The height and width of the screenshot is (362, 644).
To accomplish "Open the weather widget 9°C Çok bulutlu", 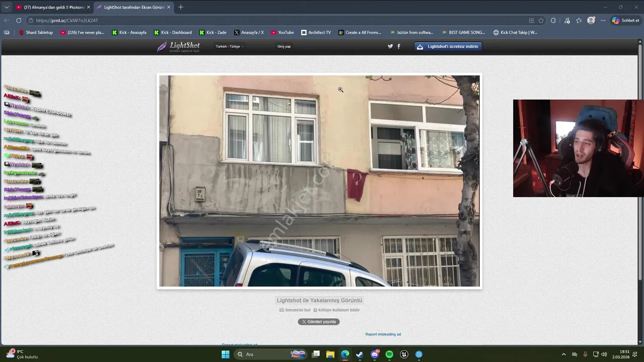I will click(x=22, y=354).
